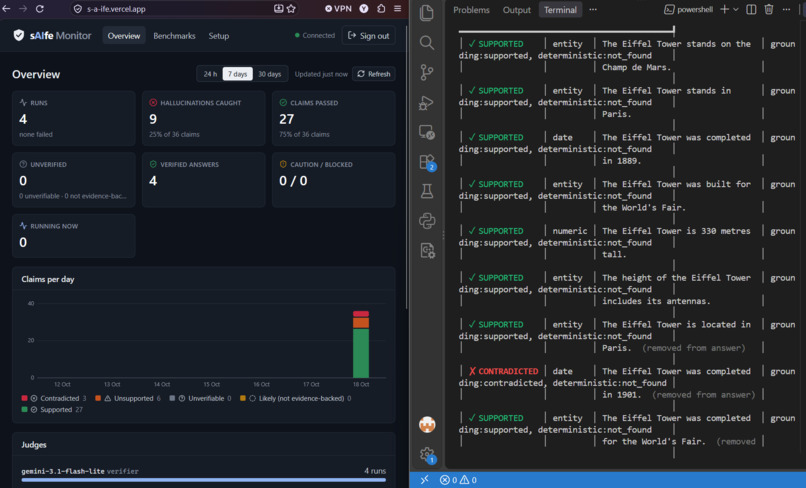Open the panel tabs overflow ellipsis

tap(593, 9)
